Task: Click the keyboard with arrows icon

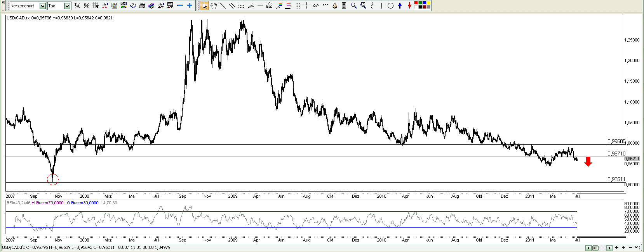Action: click(x=170, y=5)
